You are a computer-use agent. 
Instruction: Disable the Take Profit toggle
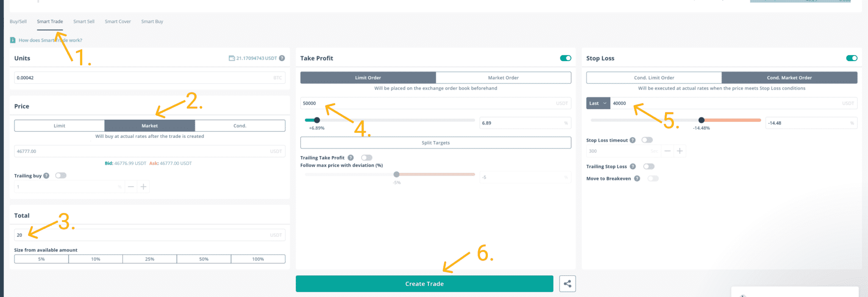coord(565,58)
